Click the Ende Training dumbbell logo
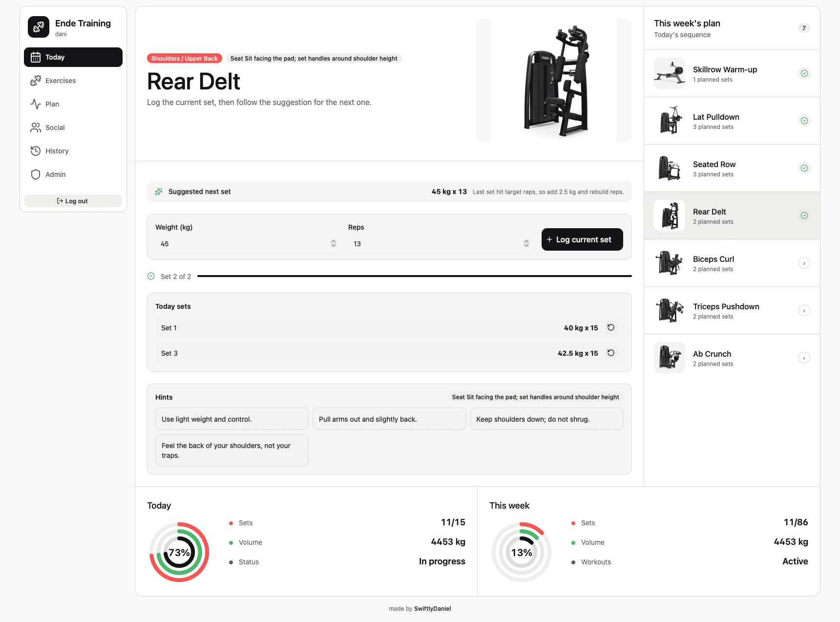Screen dimensions: 840x622 click(39, 27)
